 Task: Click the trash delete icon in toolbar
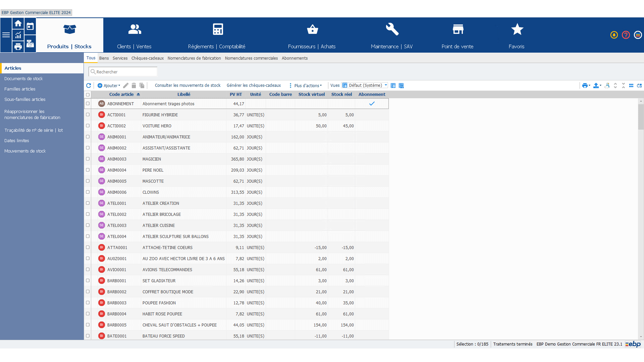click(x=134, y=85)
